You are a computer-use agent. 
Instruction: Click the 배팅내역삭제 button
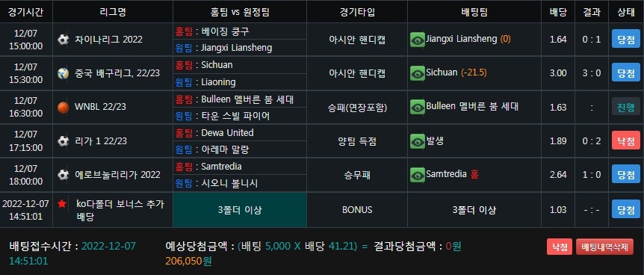point(604,247)
